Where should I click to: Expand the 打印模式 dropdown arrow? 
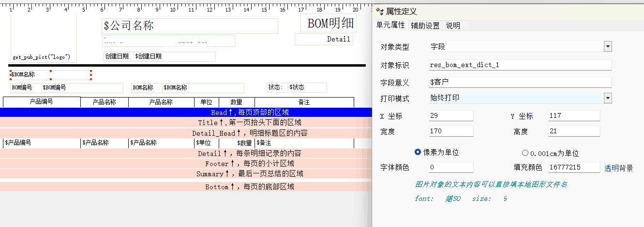pyautogui.click(x=608, y=98)
